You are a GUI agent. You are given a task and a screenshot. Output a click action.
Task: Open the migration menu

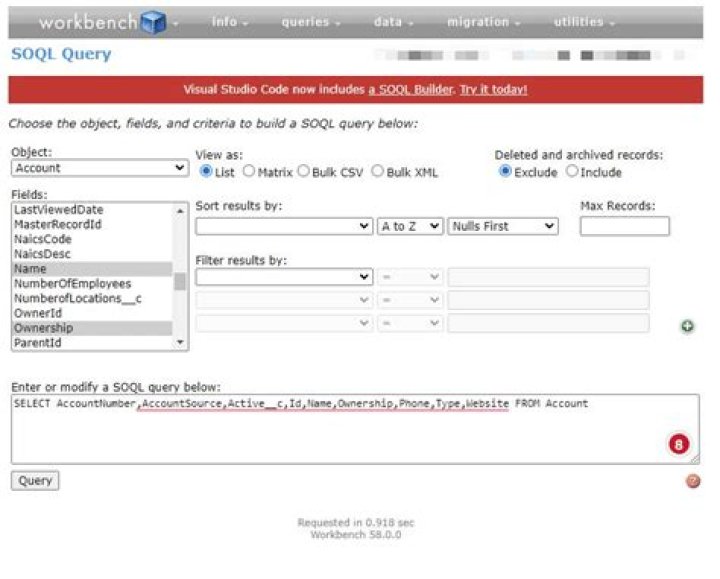click(483, 22)
